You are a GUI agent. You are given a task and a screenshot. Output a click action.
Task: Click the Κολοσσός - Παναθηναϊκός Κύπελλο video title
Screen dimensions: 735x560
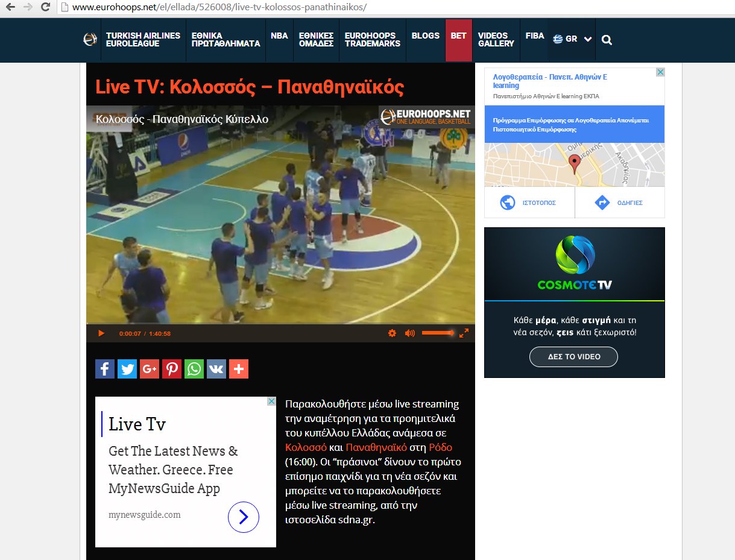pyautogui.click(x=182, y=119)
